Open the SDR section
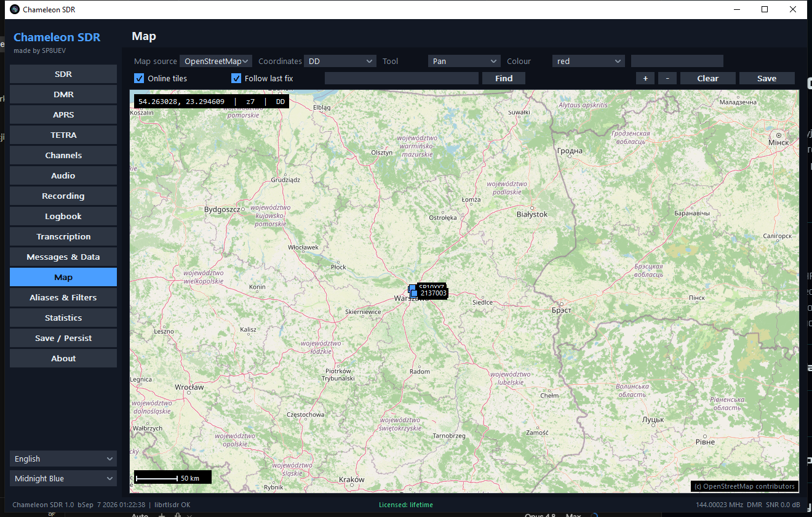Viewport: 812px width, 517px height. [63, 74]
